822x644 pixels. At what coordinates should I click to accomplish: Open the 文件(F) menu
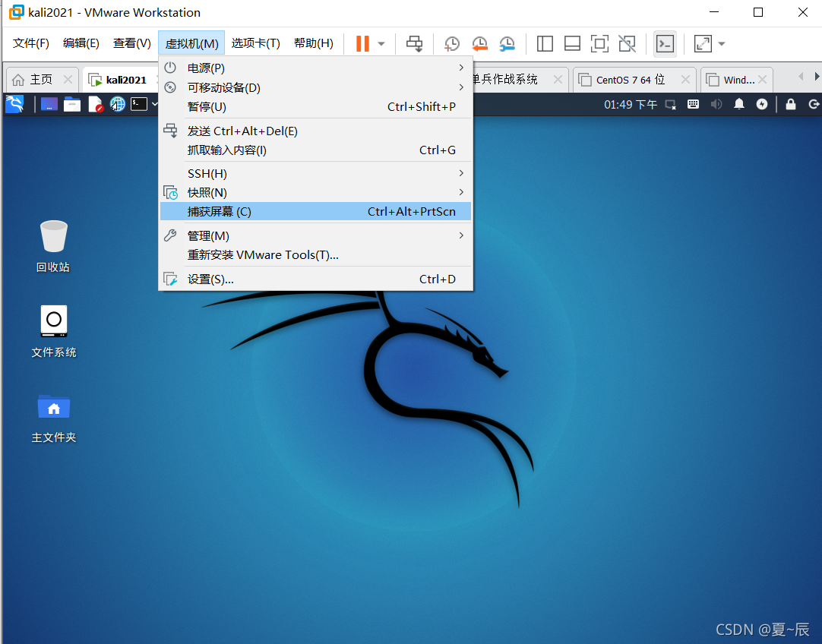tap(31, 43)
